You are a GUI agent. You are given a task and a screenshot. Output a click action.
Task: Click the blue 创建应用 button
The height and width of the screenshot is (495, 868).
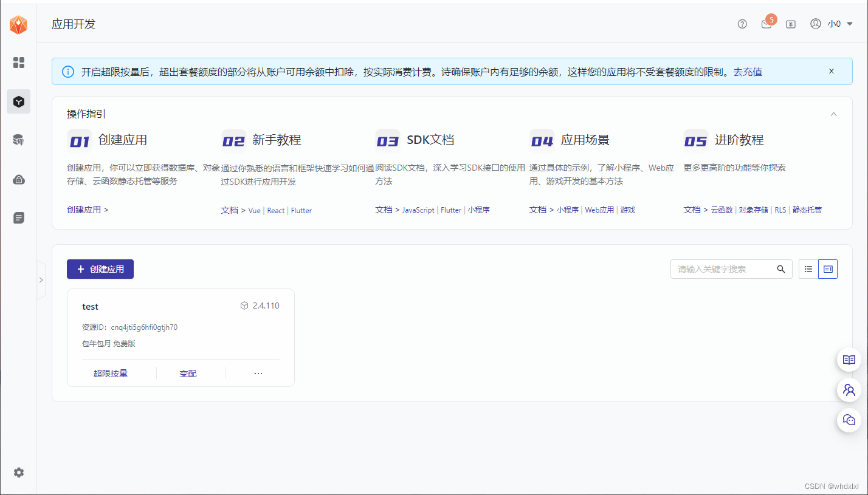100,269
